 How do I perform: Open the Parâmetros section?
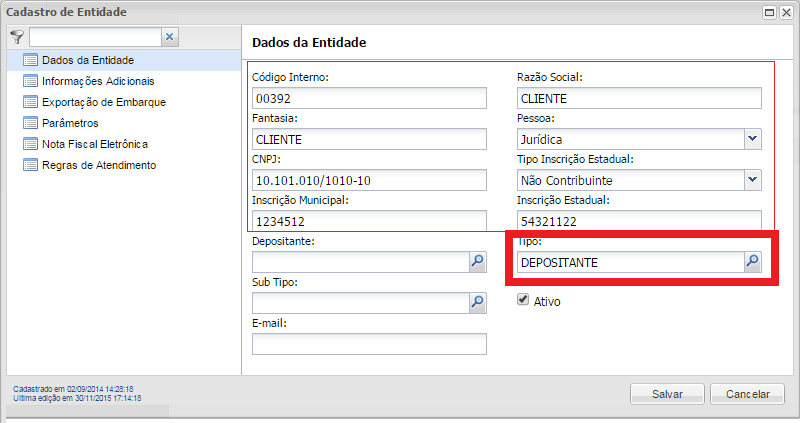(x=69, y=123)
